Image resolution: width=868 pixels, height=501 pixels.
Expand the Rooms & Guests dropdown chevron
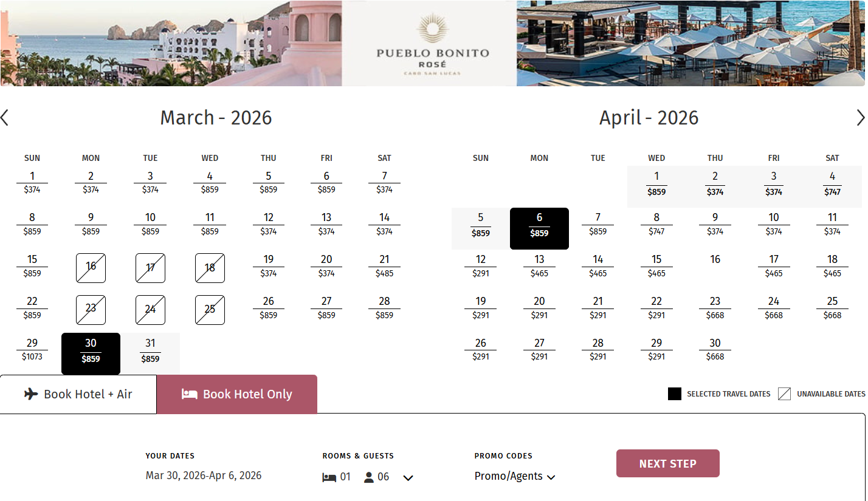click(x=408, y=478)
